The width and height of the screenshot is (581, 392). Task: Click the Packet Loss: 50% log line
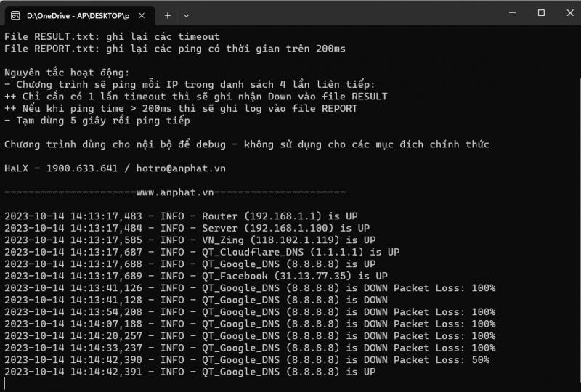(x=247, y=360)
